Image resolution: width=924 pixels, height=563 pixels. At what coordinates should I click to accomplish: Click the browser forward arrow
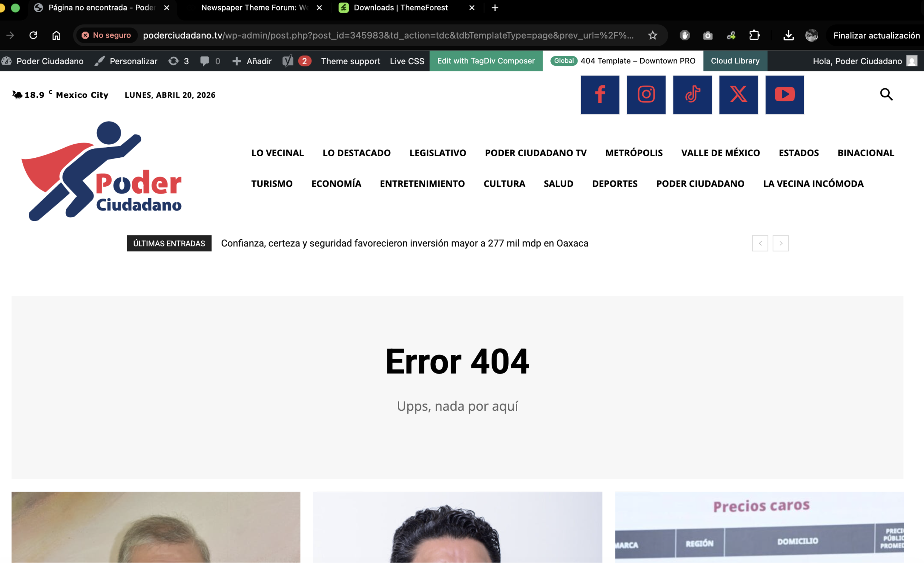coord(10,35)
